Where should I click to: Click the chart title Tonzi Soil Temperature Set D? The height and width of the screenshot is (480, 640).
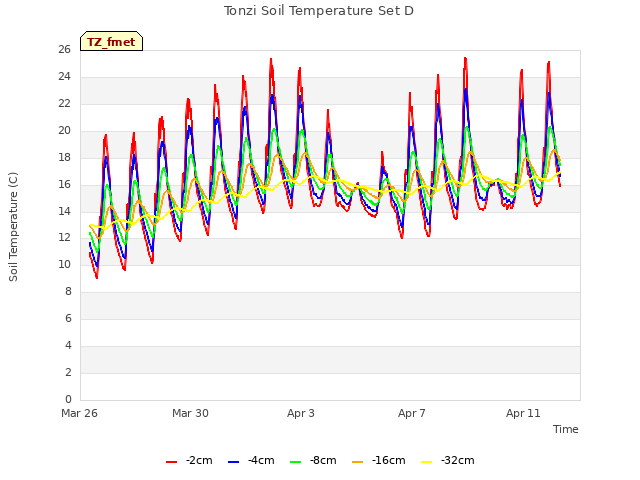point(319,11)
